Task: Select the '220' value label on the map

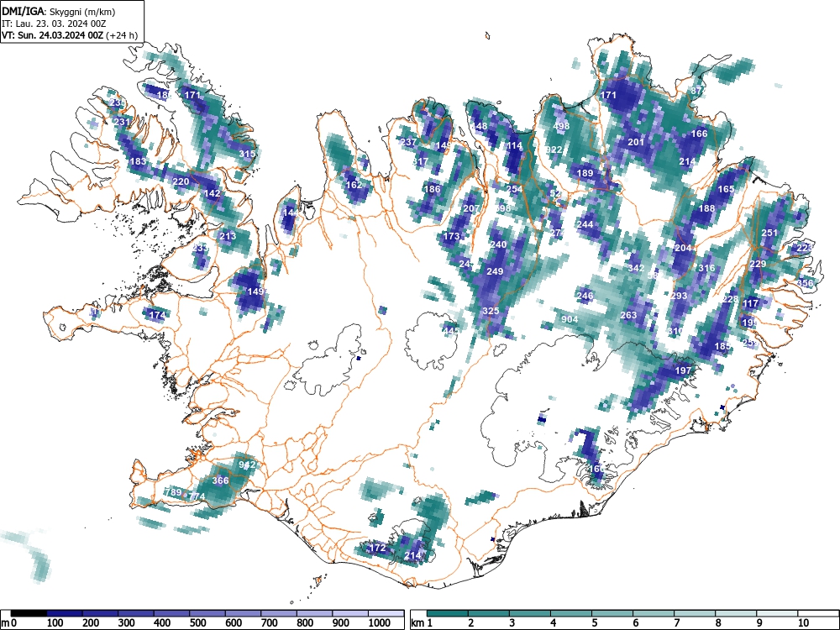Action: tap(181, 181)
